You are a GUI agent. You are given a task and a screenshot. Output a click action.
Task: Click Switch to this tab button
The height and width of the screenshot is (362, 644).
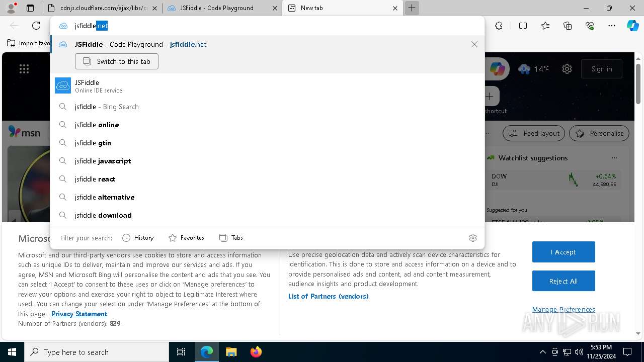point(117,61)
